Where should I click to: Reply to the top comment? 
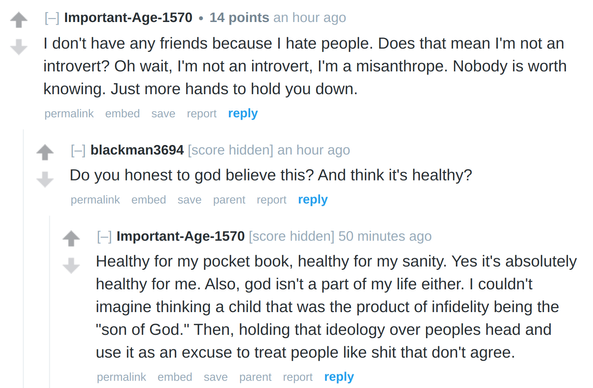[x=243, y=113]
